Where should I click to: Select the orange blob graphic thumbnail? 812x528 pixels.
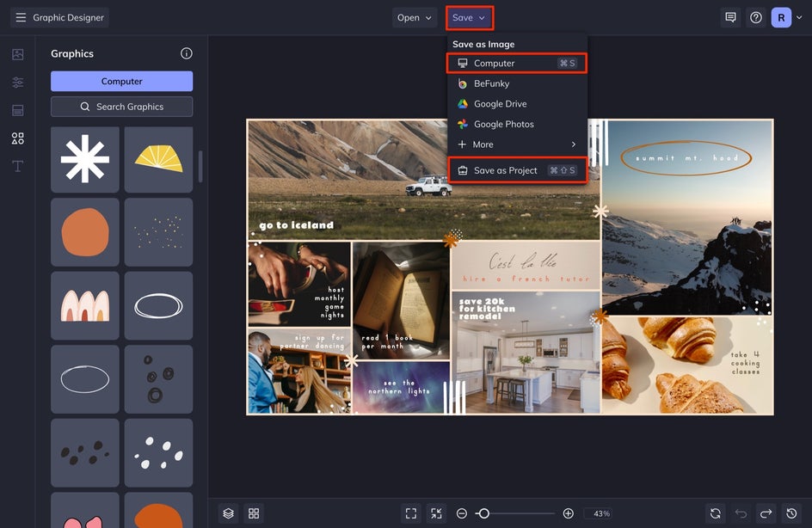click(x=85, y=232)
